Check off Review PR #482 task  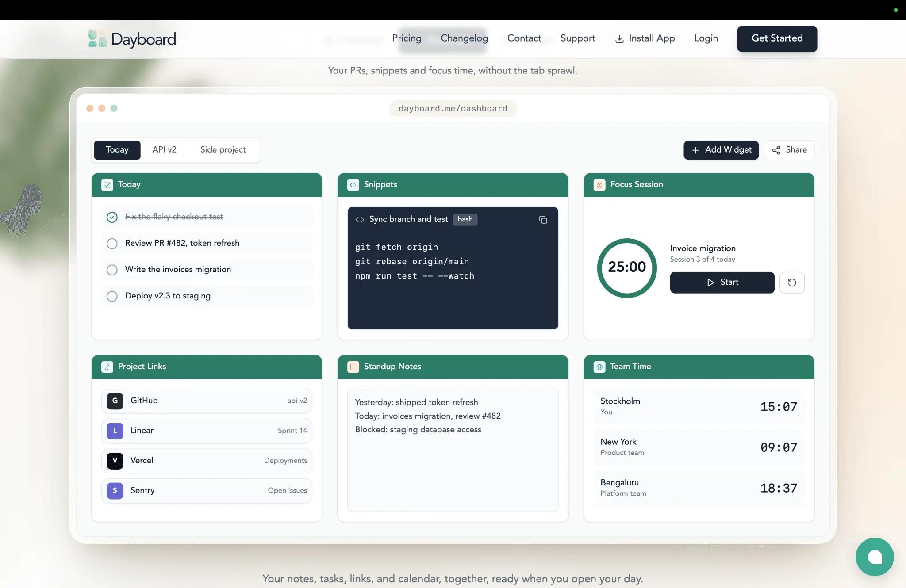pos(112,244)
